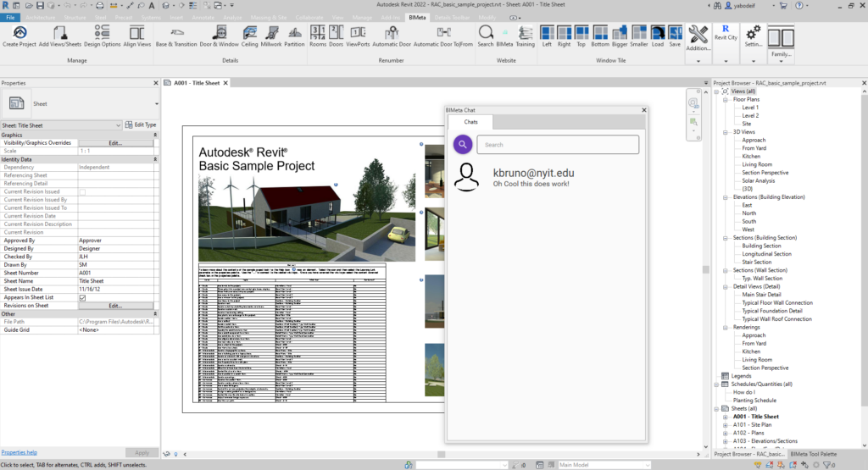Image resolution: width=868 pixels, height=470 pixels.
Task: Expand the Additional tools ribbon dropdown
Action: (698, 61)
